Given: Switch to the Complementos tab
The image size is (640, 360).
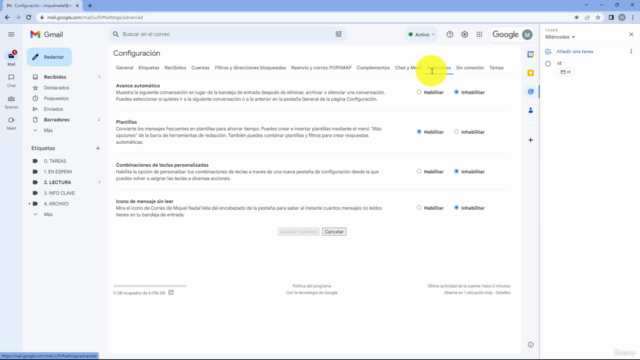Looking at the screenshot, I should tap(373, 68).
